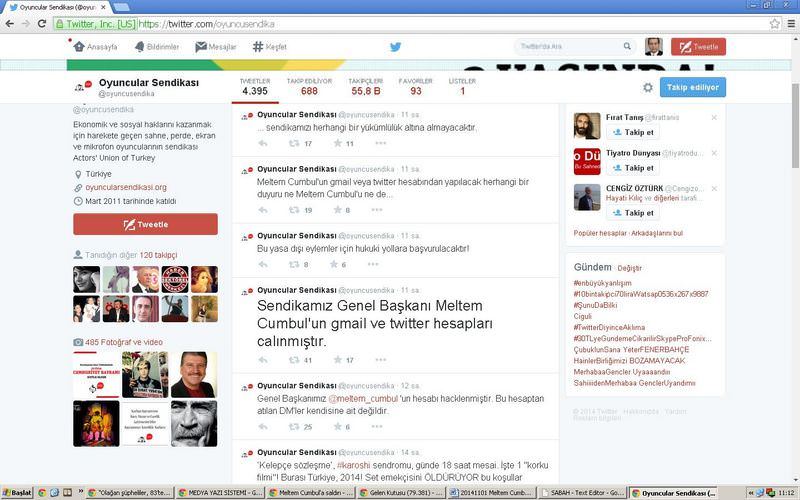Open the #TwitterDiyinceAklıma trend
The image size is (800, 500).
(609, 327)
